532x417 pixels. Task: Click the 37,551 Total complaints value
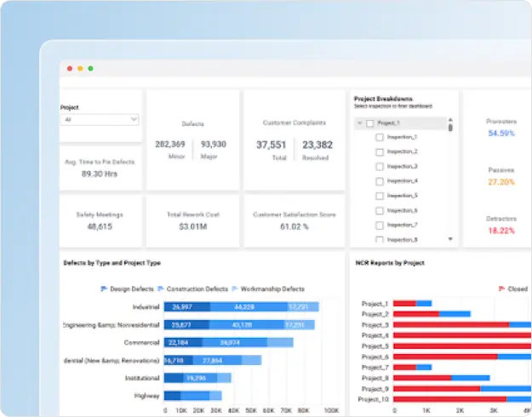pos(271,145)
